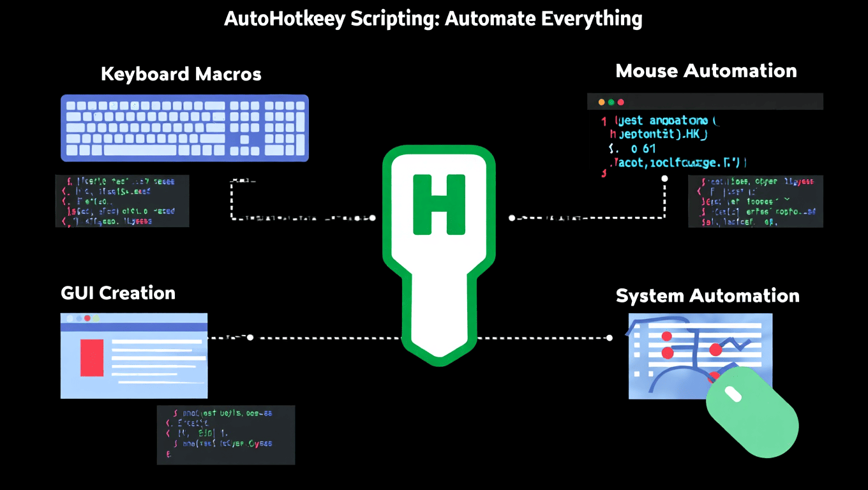Click the green mouse illustration

[x=752, y=412]
